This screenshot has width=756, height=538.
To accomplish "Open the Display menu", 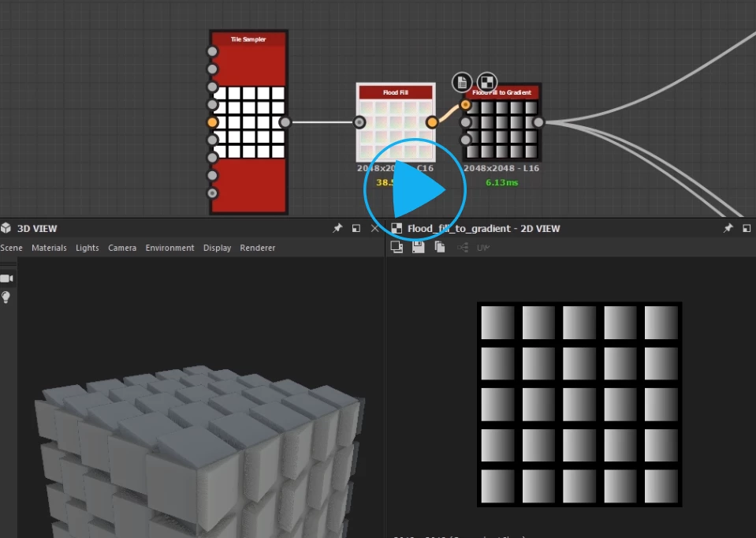I will pyautogui.click(x=217, y=248).
